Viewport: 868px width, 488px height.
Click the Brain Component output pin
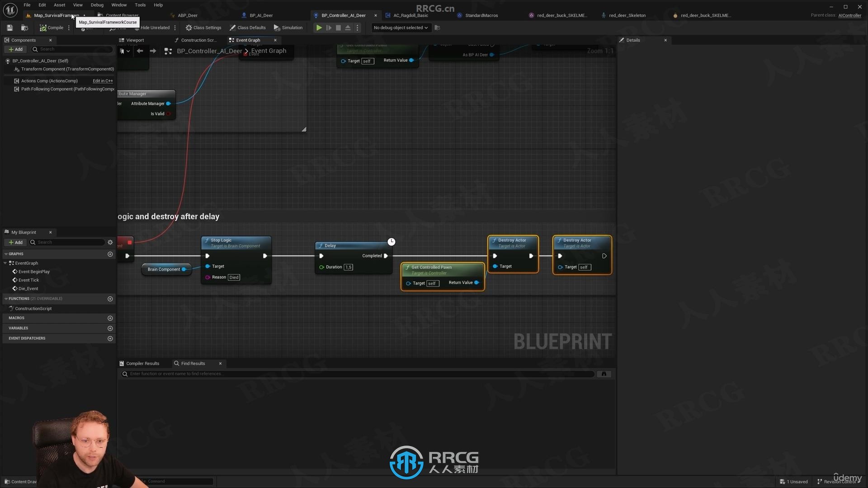[184, 270]
